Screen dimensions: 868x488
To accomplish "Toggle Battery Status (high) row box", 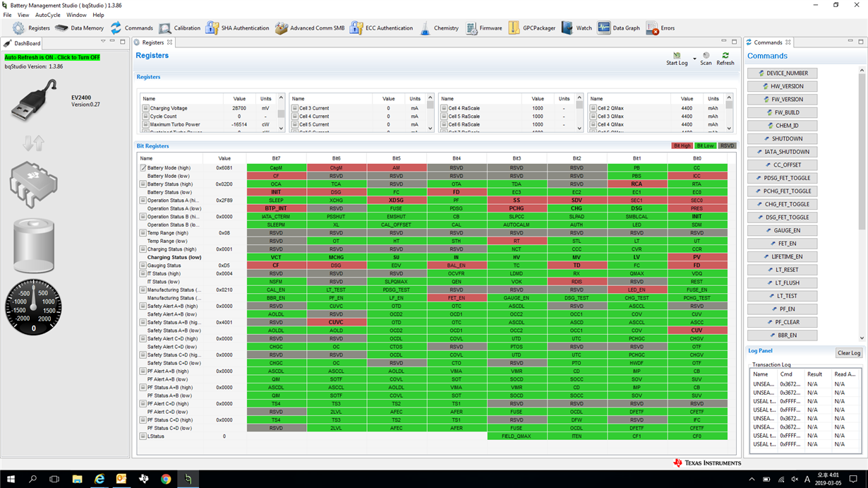I will coord(143,184).
